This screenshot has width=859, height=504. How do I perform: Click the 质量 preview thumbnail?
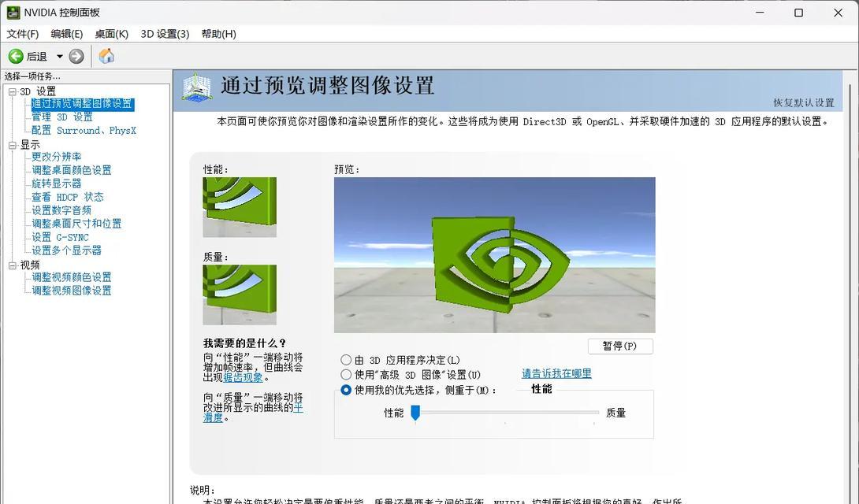[x=240, y=295]
